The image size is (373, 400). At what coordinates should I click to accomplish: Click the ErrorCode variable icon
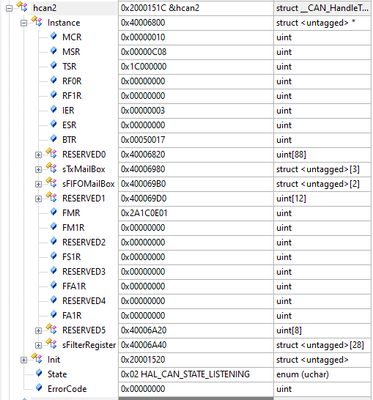coord(39,388)
